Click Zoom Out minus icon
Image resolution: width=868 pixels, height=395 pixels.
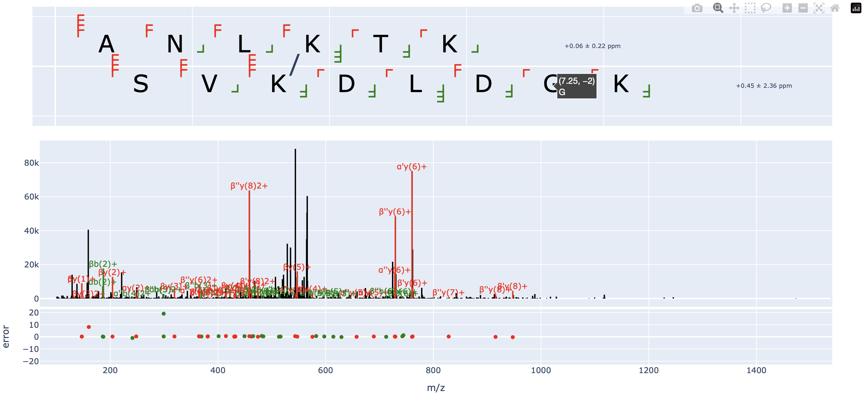coord(803,8)
